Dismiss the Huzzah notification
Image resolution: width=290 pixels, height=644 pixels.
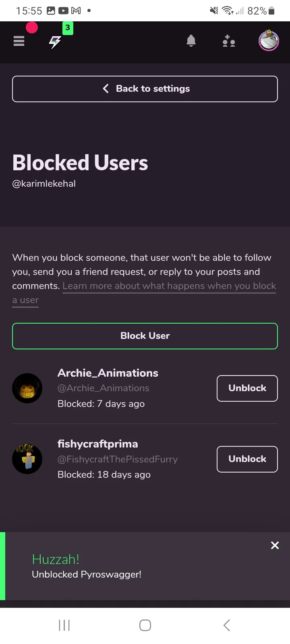pyautogui.click(x=275, y=545)
